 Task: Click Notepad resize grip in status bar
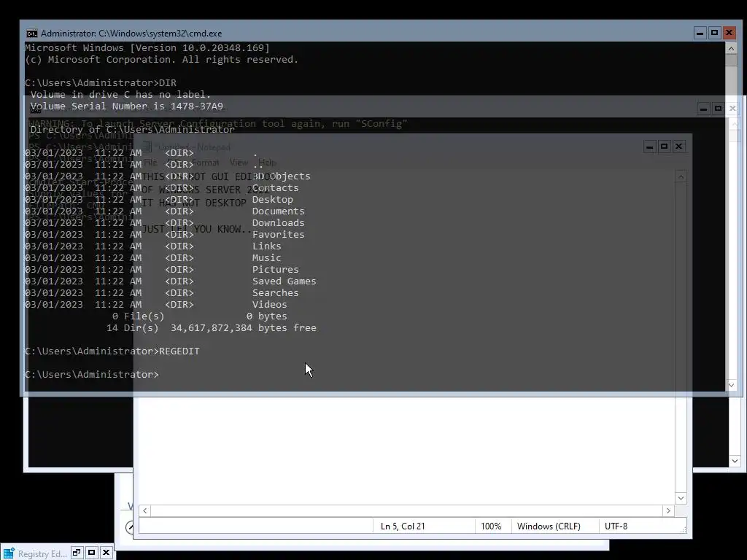coord(683,529)
